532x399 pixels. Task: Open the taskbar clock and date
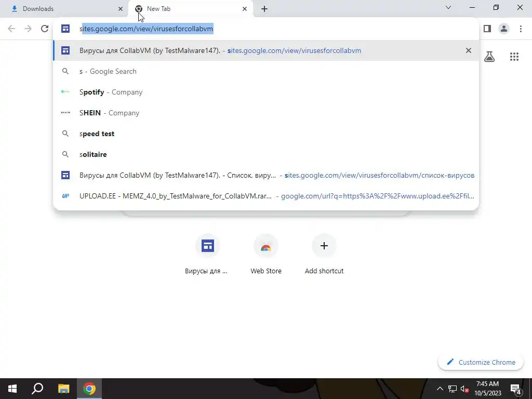[487, 389]
